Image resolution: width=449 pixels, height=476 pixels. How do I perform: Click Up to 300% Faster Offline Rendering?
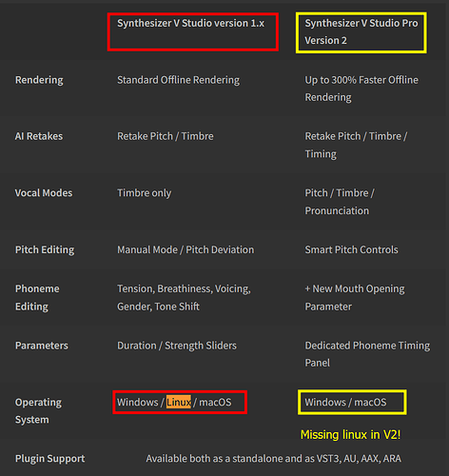361,89
